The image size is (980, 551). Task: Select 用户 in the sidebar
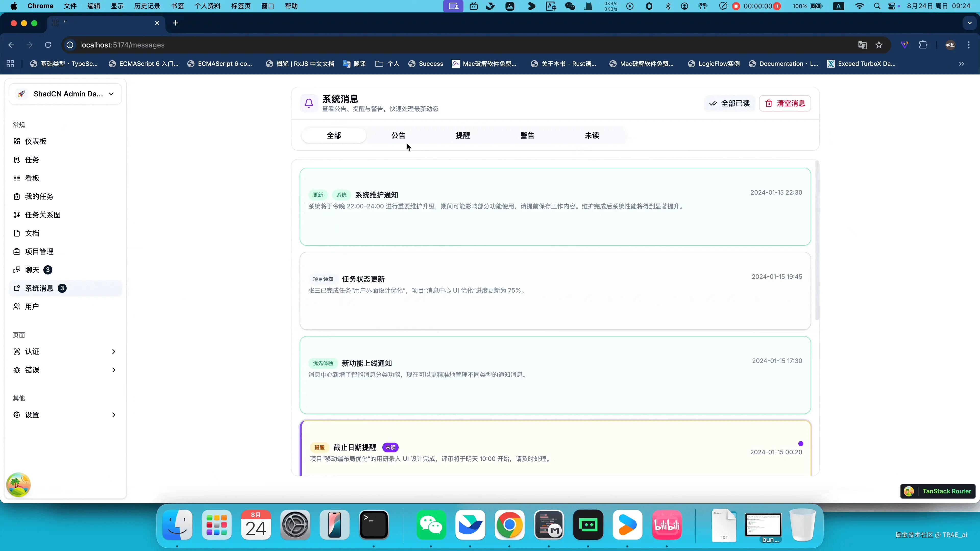point(32,306)
